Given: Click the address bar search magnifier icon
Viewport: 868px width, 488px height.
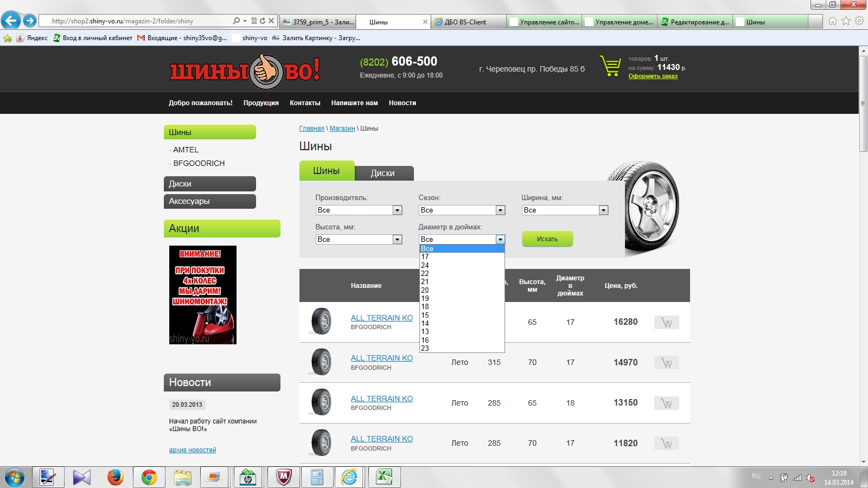Looking at the screenshot, I should [x=236, y=21].
